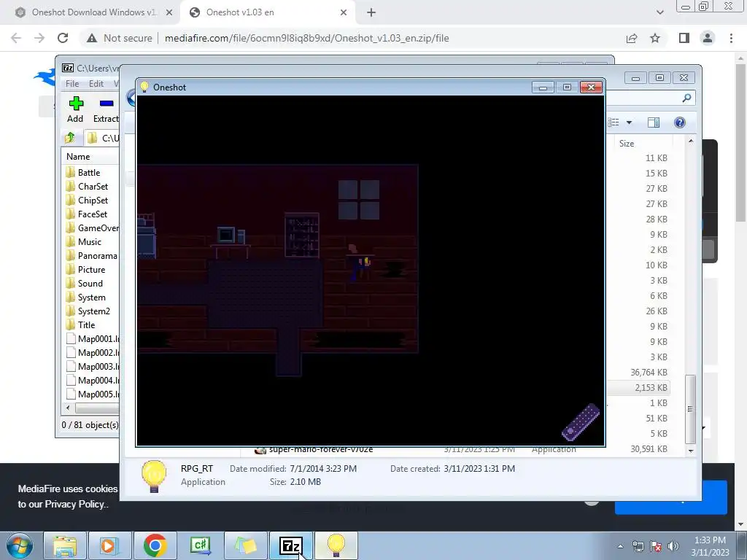Click the Extract button in 7-Zip
Image resolution: width=747 pixels, height=560 pixels.
pos(106,109)
